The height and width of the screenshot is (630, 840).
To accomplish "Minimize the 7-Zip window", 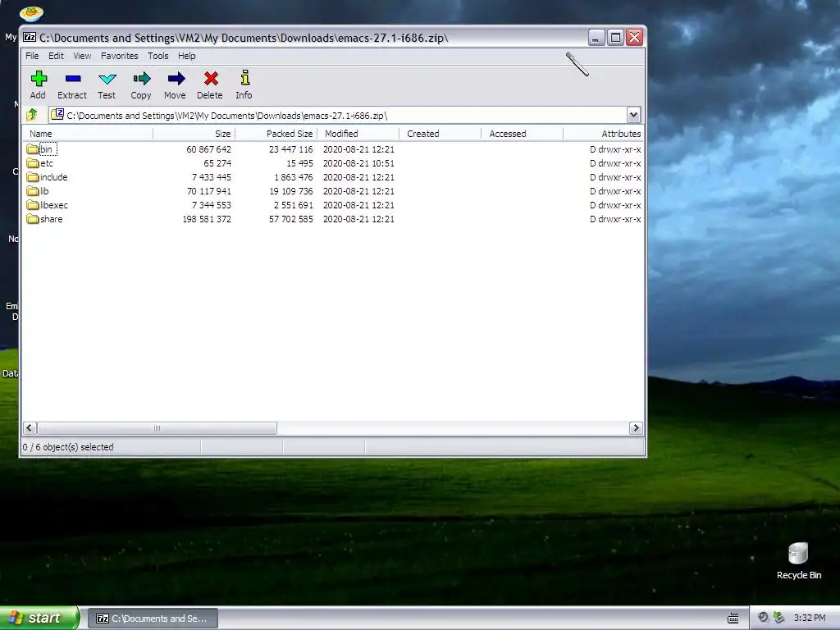I will pos(596,38).
